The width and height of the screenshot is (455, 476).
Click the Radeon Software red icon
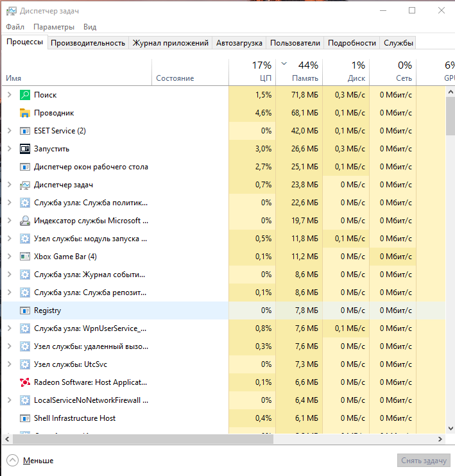pos(25,382)
